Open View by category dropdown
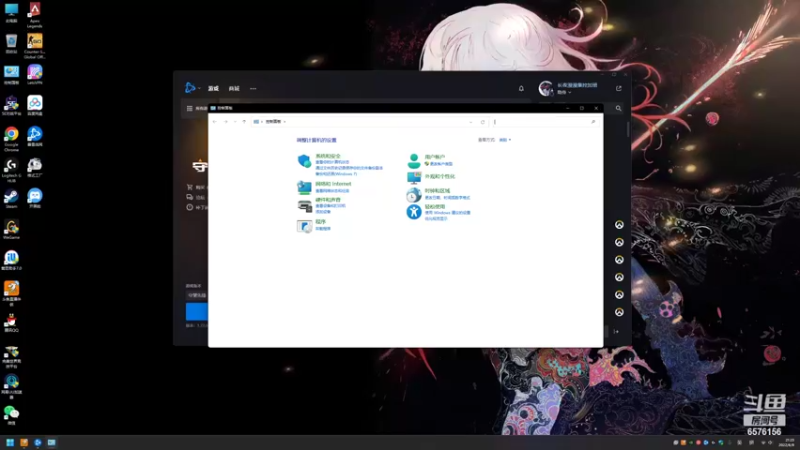The image size is (800, 450). point(505,140)
